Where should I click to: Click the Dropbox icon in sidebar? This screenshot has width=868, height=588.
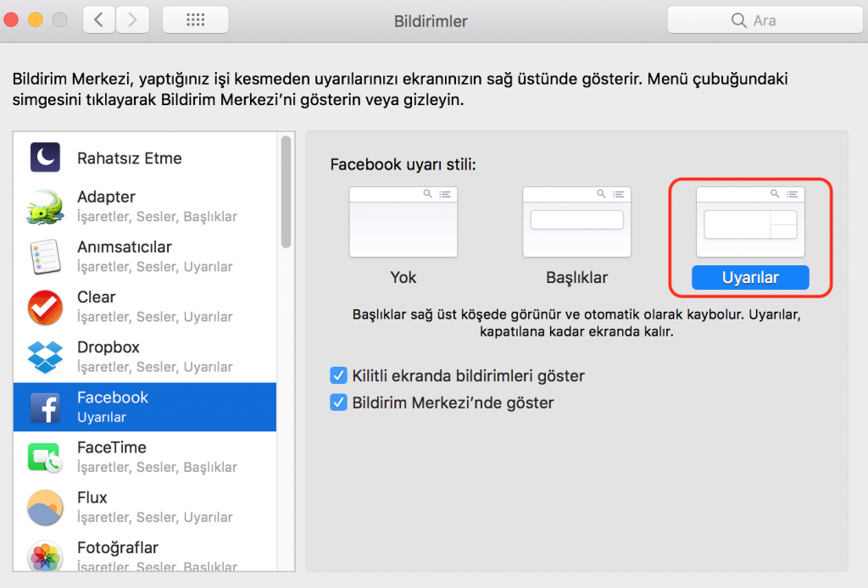[45, 357]
